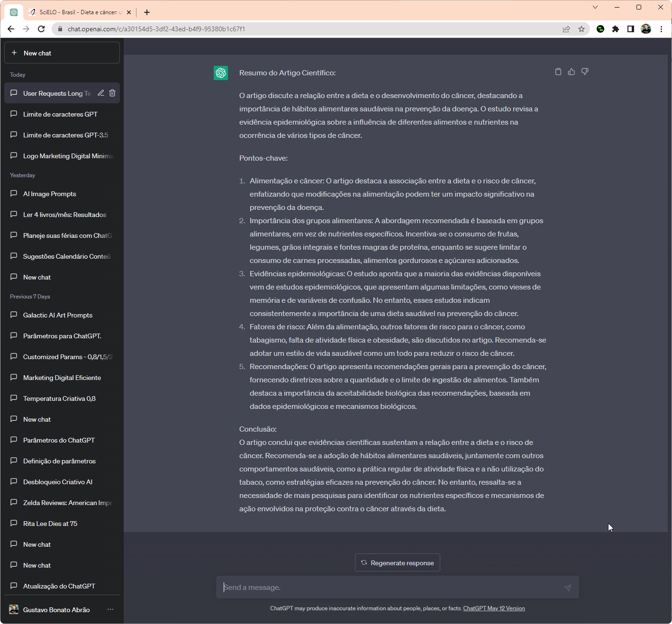Open the user menu three-dots icon
672x624 pixels.
coord(110,609)
